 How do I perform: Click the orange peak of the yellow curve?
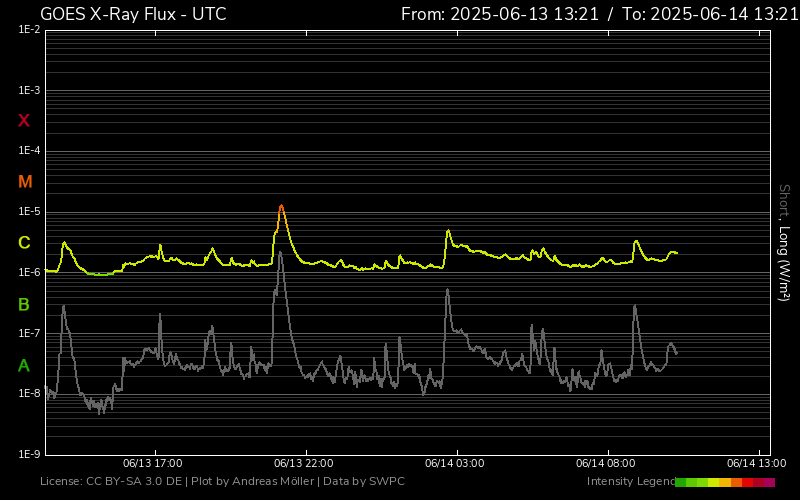[281, 207]
